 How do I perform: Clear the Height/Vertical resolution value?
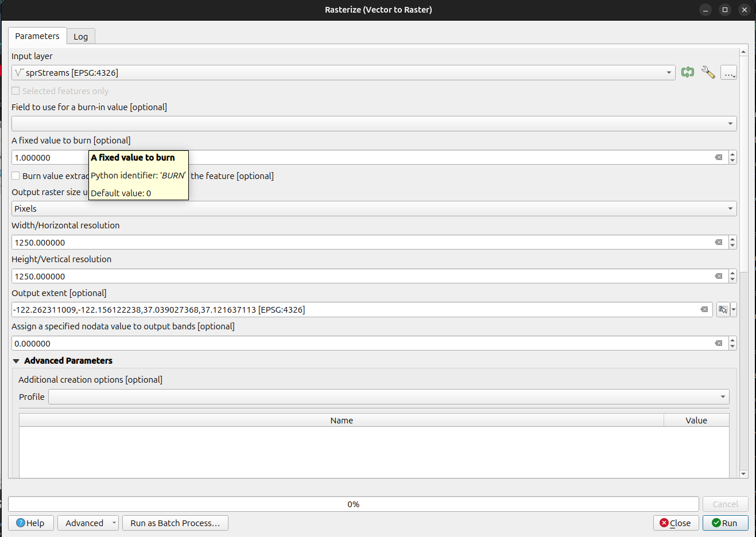pyautogui.click(x=718, y=276)
